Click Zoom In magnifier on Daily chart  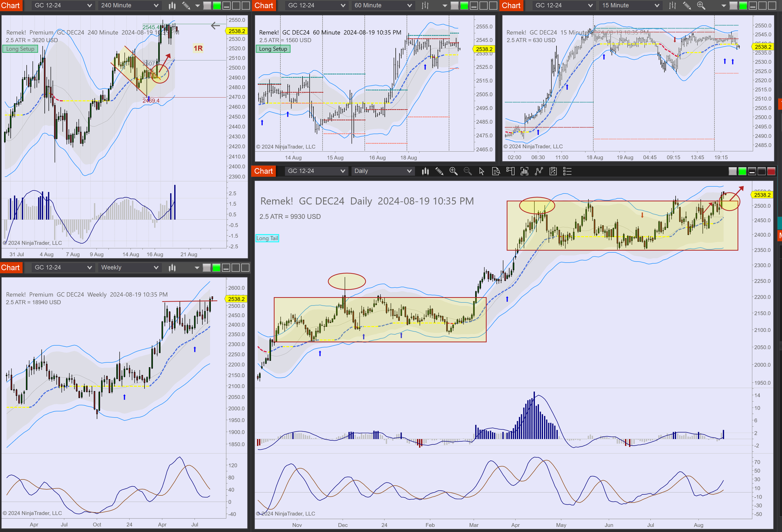coord(453,171)
